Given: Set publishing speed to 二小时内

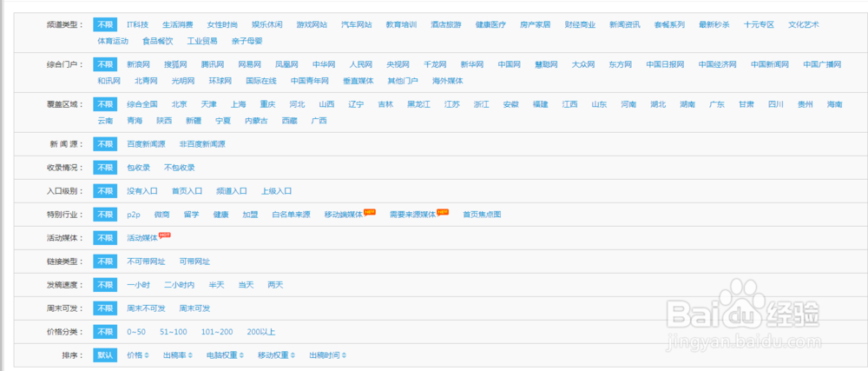Looking at the screenshot, I should pyautogui.click(x=180, y=285).
